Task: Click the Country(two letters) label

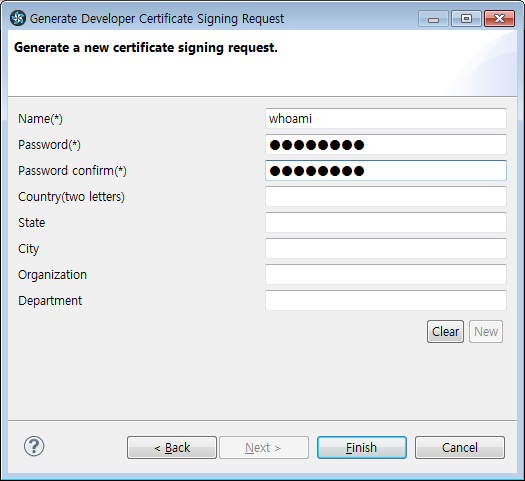Action: [71, 197]
